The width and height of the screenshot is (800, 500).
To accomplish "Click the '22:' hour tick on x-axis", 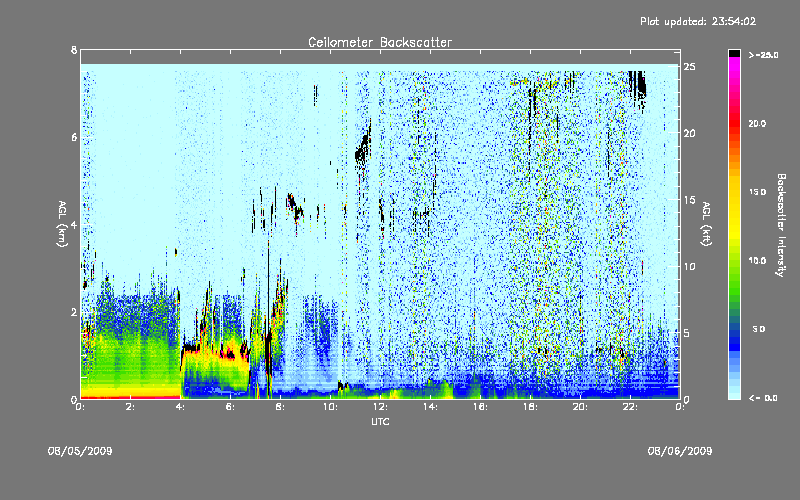I will (x=630, y=407).
